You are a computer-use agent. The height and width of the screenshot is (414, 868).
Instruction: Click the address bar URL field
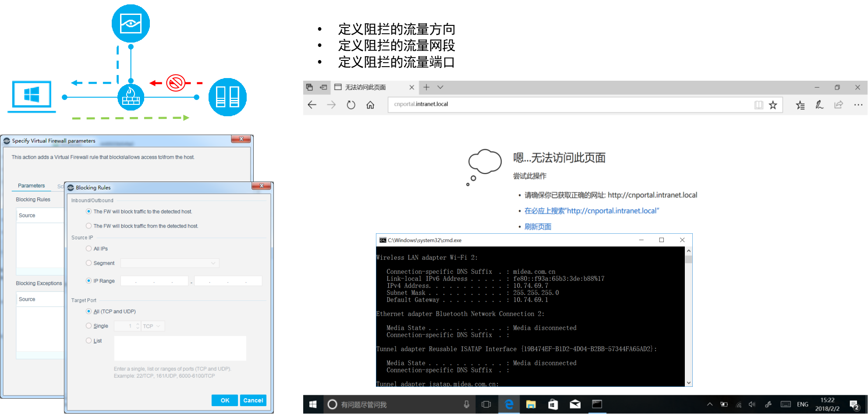coord(570,104)
